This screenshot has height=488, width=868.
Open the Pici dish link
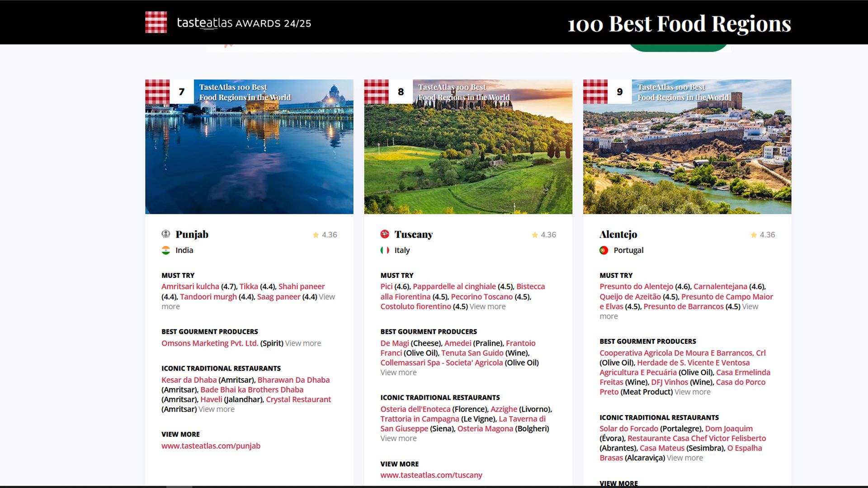(387, 286)
